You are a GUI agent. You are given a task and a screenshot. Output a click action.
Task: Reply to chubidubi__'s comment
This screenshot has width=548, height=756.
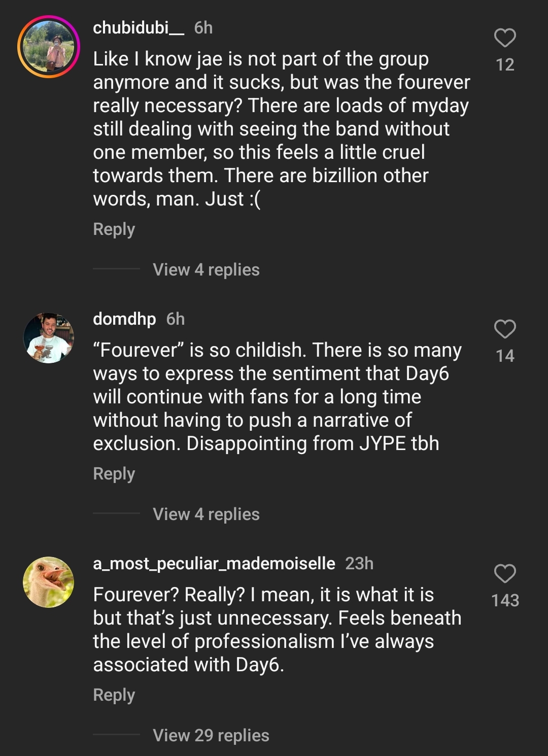[x=114, y=229]
